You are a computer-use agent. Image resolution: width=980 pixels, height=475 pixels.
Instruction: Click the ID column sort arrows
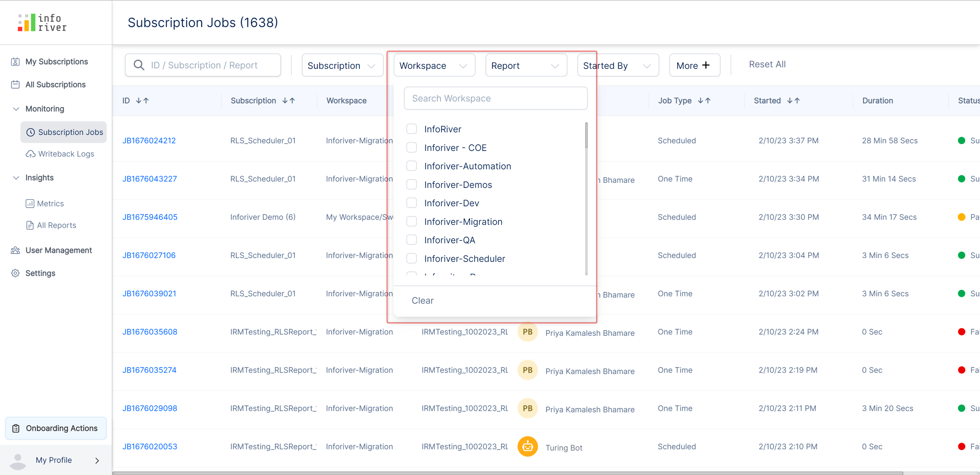tap(142, 101)
